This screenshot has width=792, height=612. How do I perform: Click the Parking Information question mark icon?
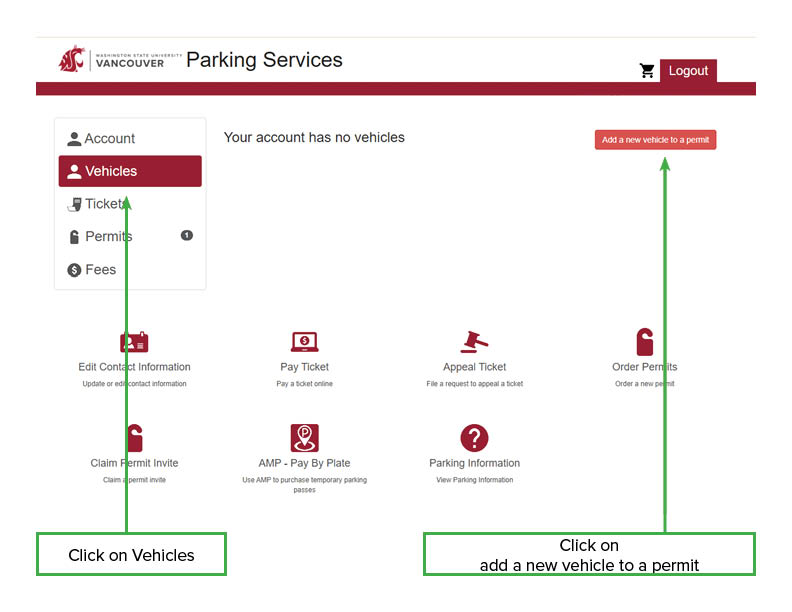point(474,438)
